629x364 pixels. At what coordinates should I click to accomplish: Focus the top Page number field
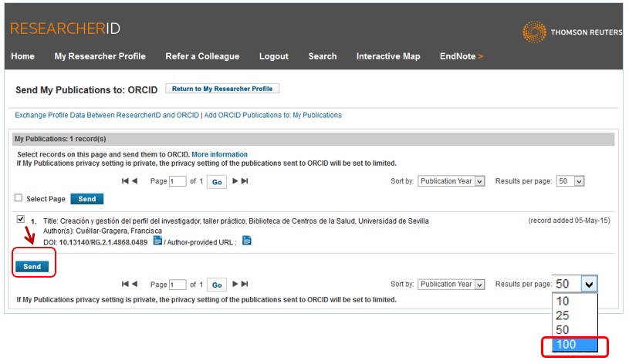click(178, 181)
